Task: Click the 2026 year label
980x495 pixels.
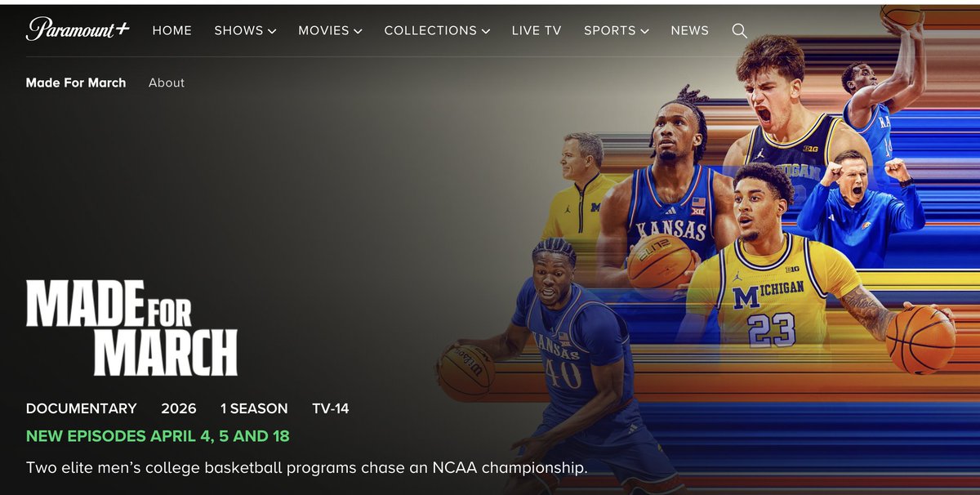Action: click(x=179, y=408)
